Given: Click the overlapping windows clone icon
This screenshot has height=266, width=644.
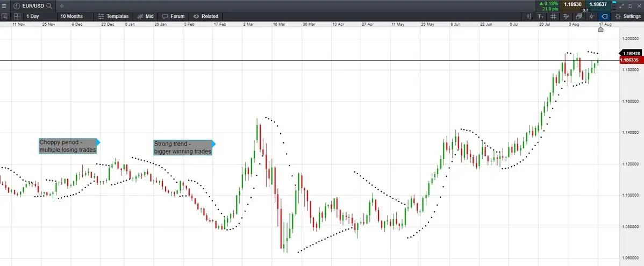Looking at the screenshot, I should tap(579, 16).
